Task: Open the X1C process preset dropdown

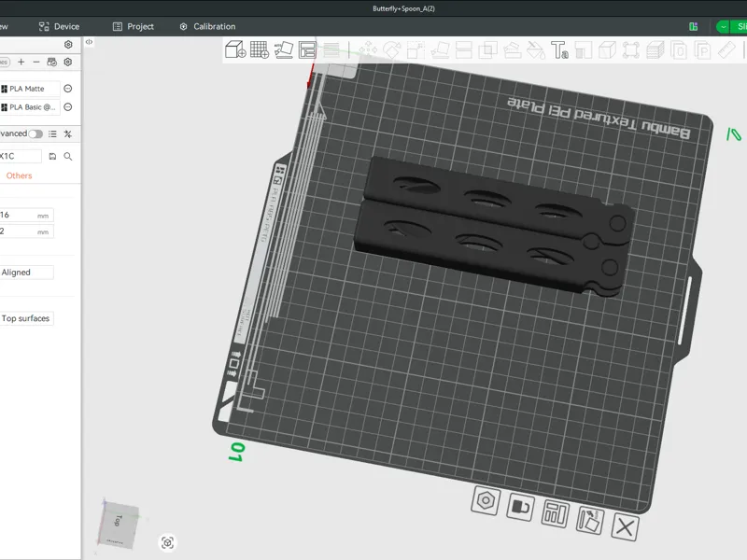Action: (21, 156)
